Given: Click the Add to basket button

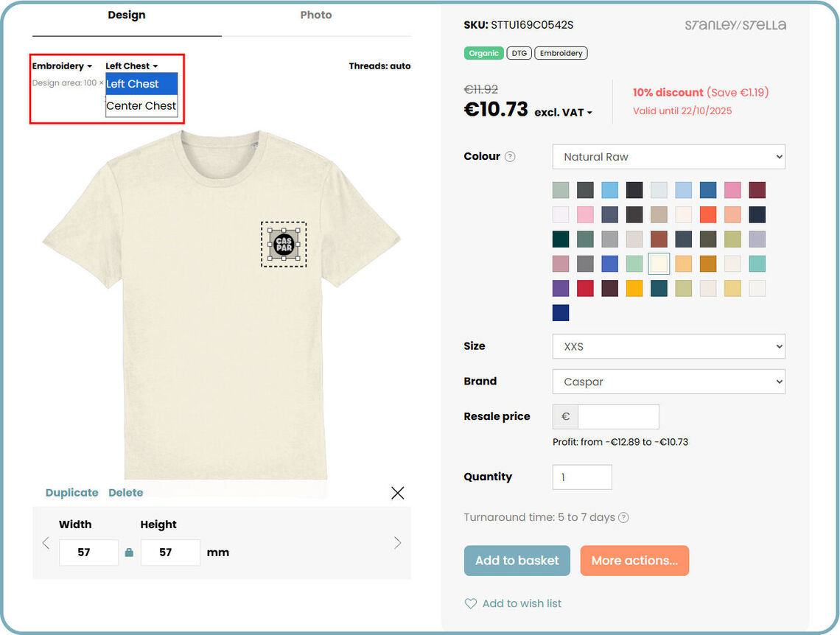Looking at the screenshot, I should point(517,561).
